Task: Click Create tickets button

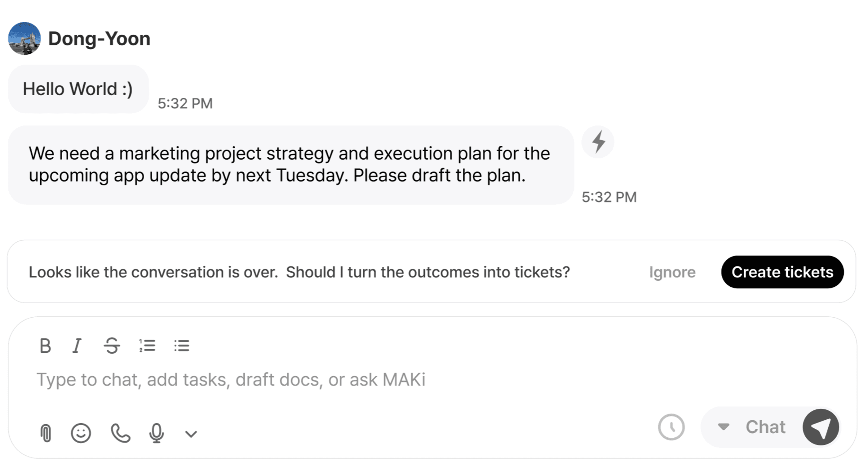Action: (782, 272)
